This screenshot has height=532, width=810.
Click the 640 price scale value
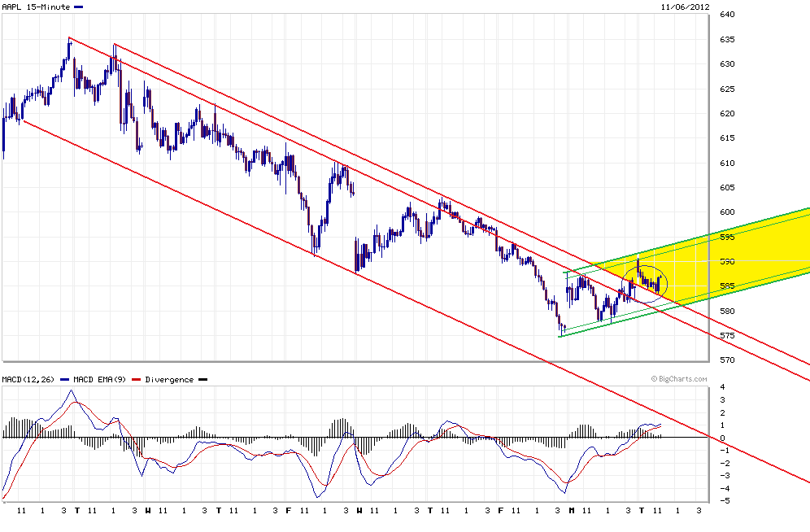[728, 15]
